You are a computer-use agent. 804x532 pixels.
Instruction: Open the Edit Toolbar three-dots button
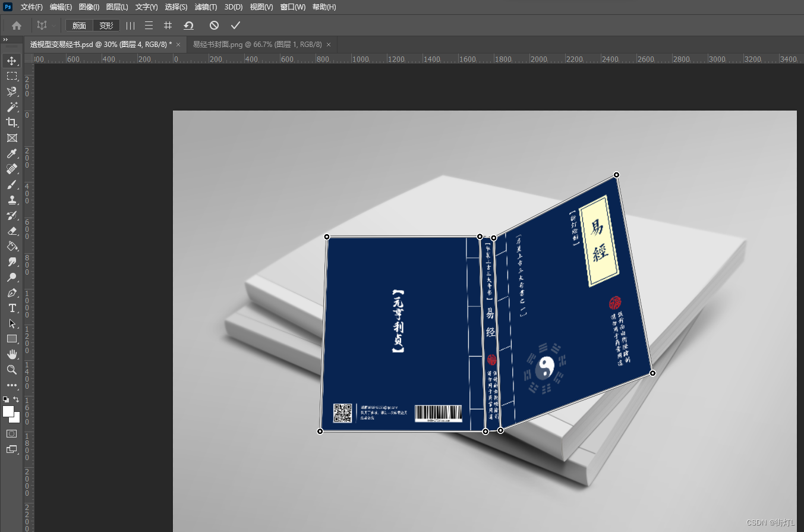coord(12,385)
